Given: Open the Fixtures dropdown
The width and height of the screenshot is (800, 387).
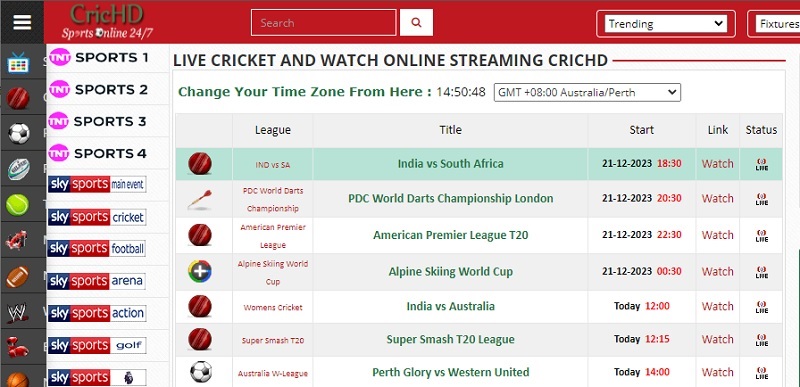Looking at the screenshot, I should pos(777,24).
